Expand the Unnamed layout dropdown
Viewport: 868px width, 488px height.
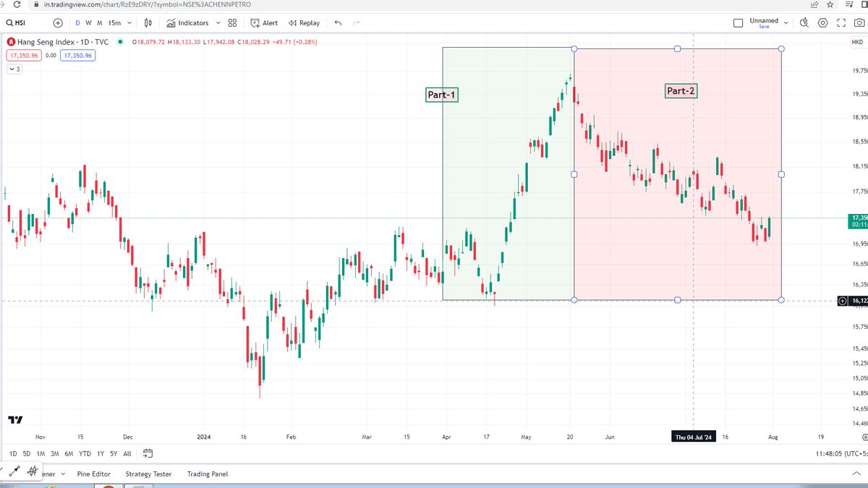786,22
